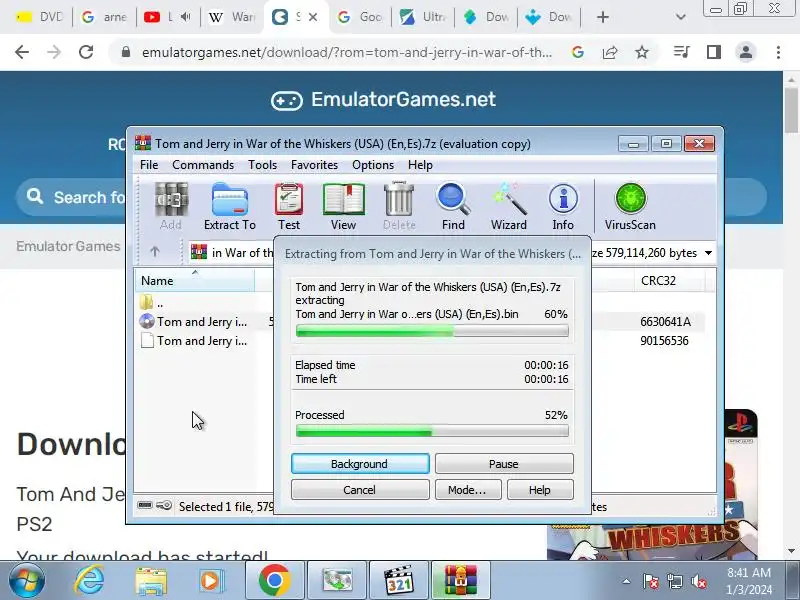Click the Name column header
800x600 pixels.
click(195, 281)
